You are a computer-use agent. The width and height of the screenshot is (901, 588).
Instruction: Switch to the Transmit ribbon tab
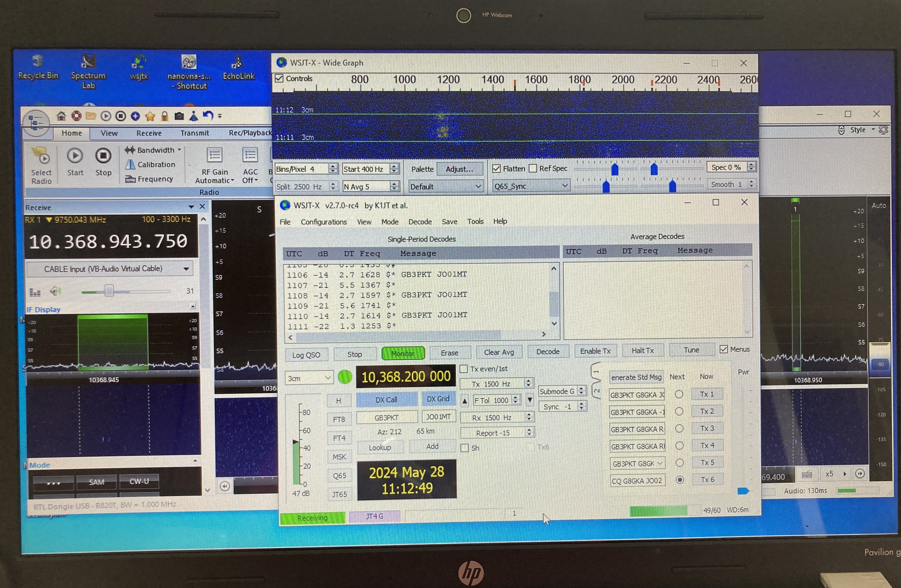[195, 133]
